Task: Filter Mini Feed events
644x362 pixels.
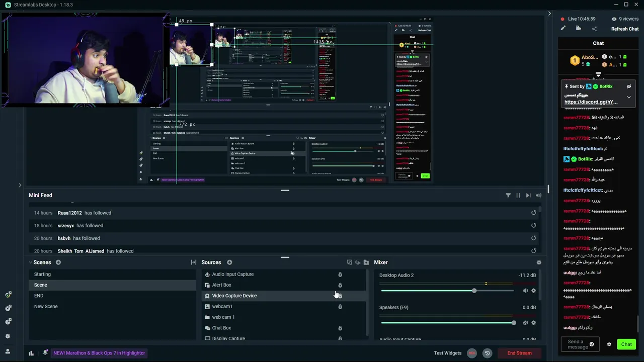Action: [x=508, y=196]
